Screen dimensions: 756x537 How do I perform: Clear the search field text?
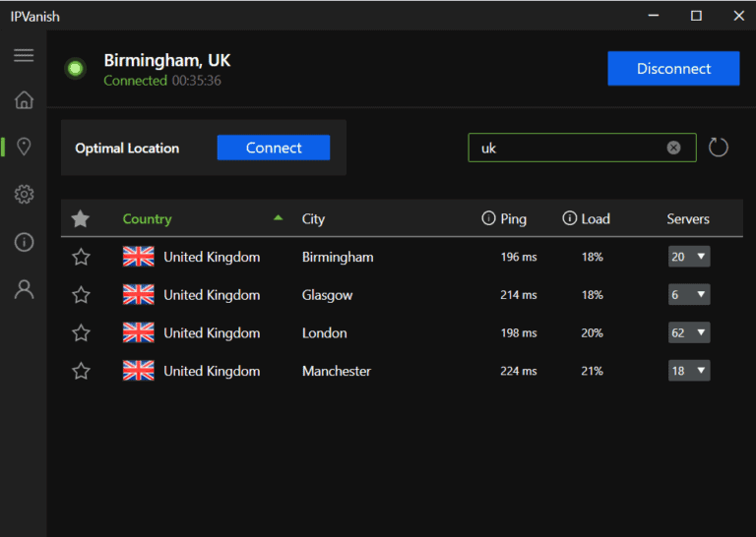coord(673,148)
